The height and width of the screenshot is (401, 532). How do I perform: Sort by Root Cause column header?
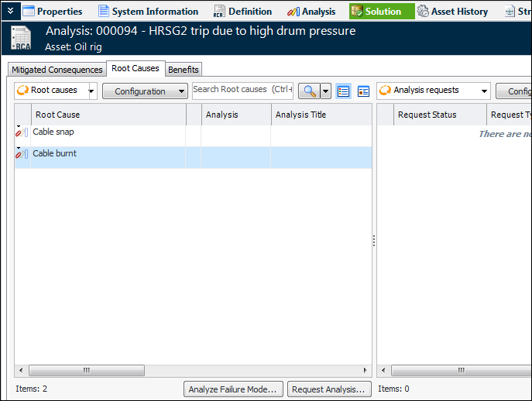[108, 115]
